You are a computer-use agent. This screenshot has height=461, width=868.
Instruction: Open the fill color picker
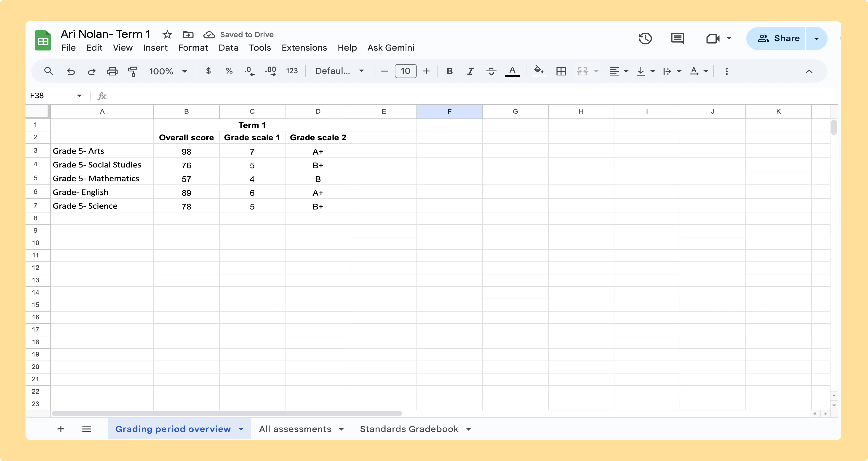[x=539, y=71]
